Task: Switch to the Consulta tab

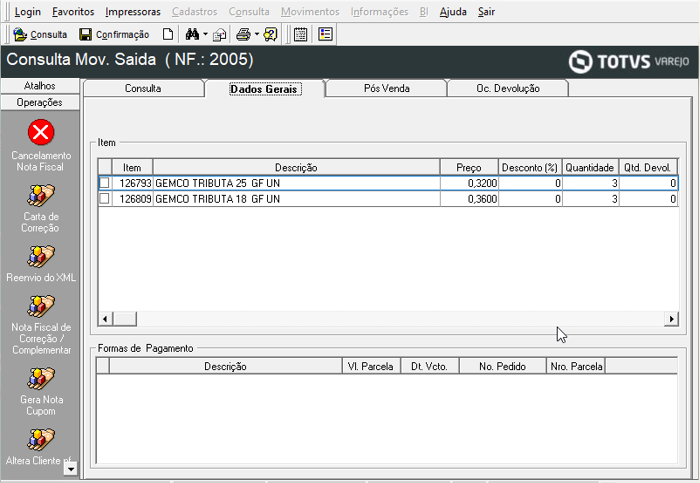Action: [x=143, y=88]
